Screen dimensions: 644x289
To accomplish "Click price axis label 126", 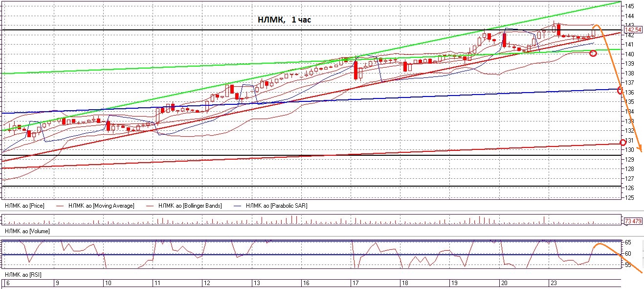I will (629, 188).
